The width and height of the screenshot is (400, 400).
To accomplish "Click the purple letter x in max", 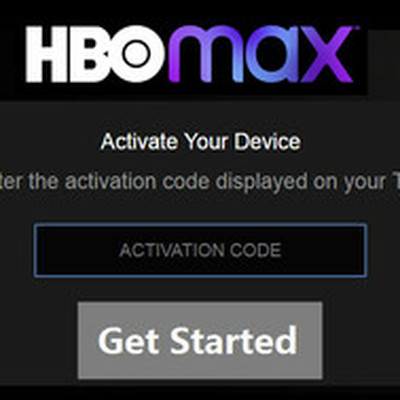I will pyautogui.click(x=327, y=55).
